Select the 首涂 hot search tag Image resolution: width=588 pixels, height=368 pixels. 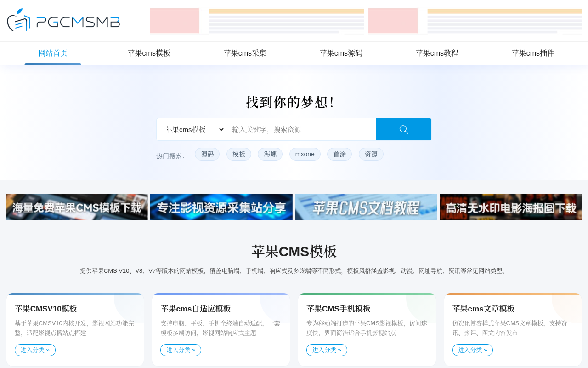pyautogui.click(x=339, y=154)
